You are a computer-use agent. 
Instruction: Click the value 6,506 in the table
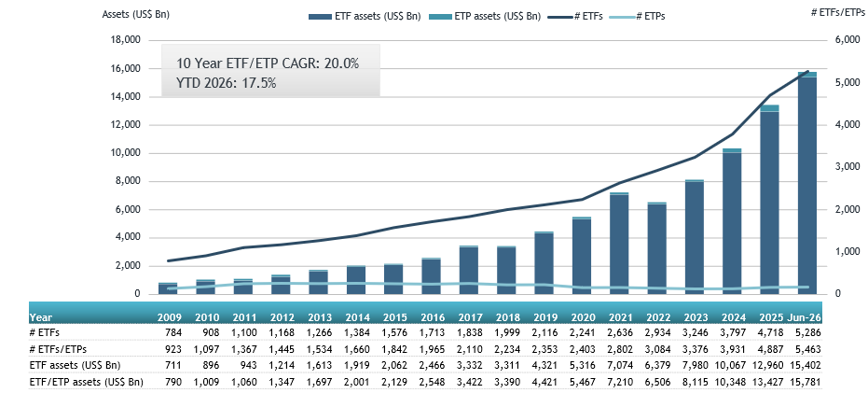(x=659, y=382)
